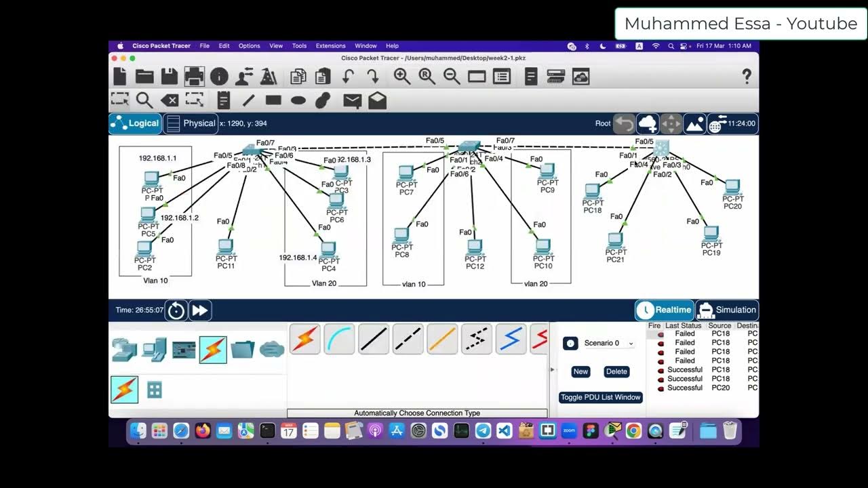Image resolution: width=868 pixels, height=488 pixels.
Task: Create a New Cluster with cloud icon
Action: (648, 123)
